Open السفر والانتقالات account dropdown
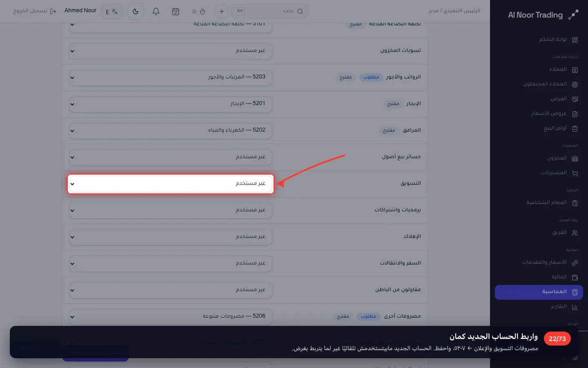This screenshot has width=588, height=368. [x=171, y=264]
